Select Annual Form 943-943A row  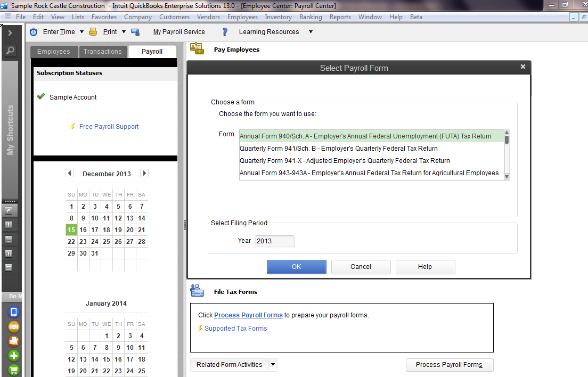tap(371, 173)
